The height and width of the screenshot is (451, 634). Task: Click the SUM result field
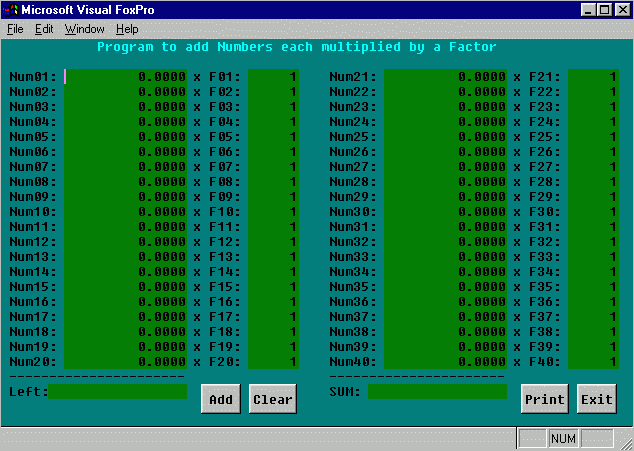pyautogui.click(x=437, y=391)
